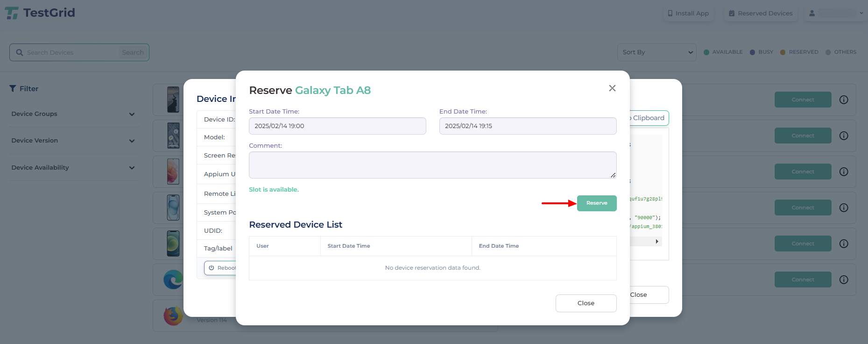
Task: Click the Firefox browser icon
Action: pos(173,316)
